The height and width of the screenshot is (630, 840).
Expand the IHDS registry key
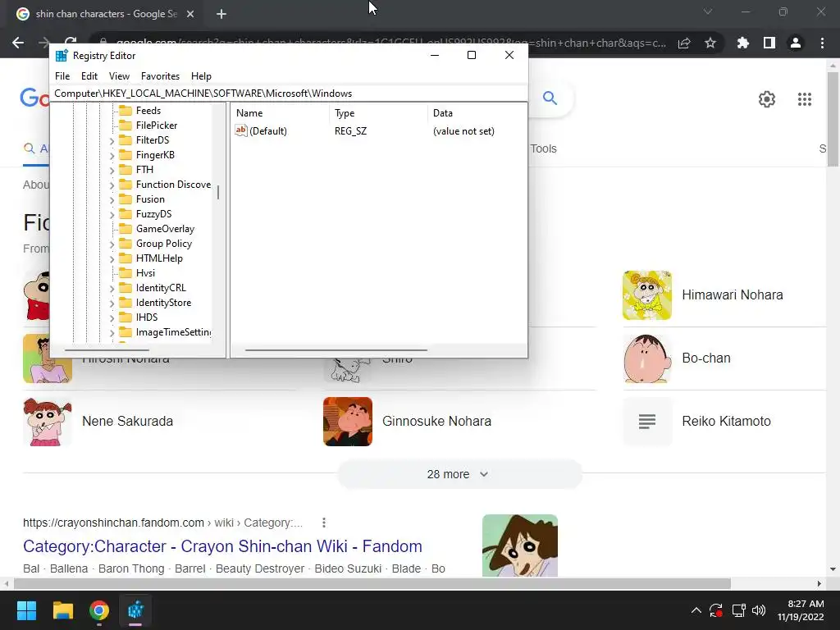pyautogui.click(x=112, y=317)
